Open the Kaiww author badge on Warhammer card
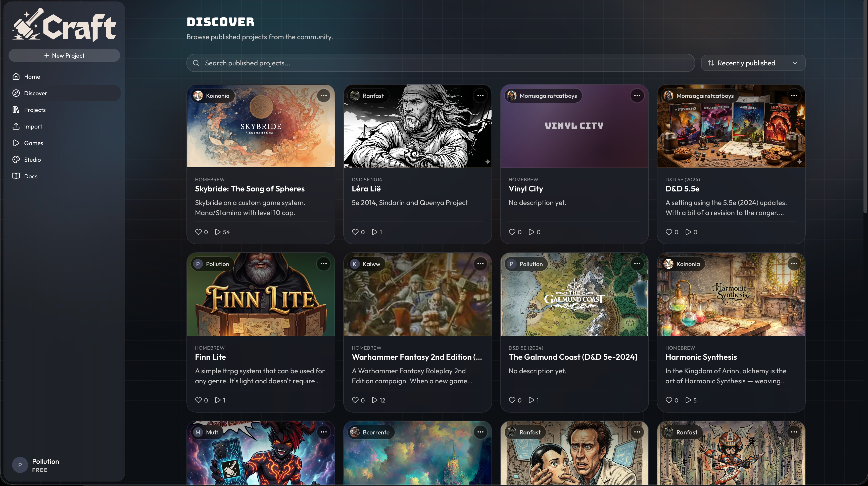This screenshot has width=868, height=486. point(367,264)
